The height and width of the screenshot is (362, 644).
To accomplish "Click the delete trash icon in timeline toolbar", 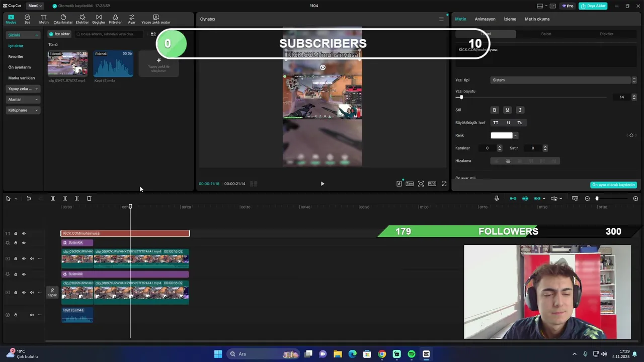I will [x=89, y=199].
